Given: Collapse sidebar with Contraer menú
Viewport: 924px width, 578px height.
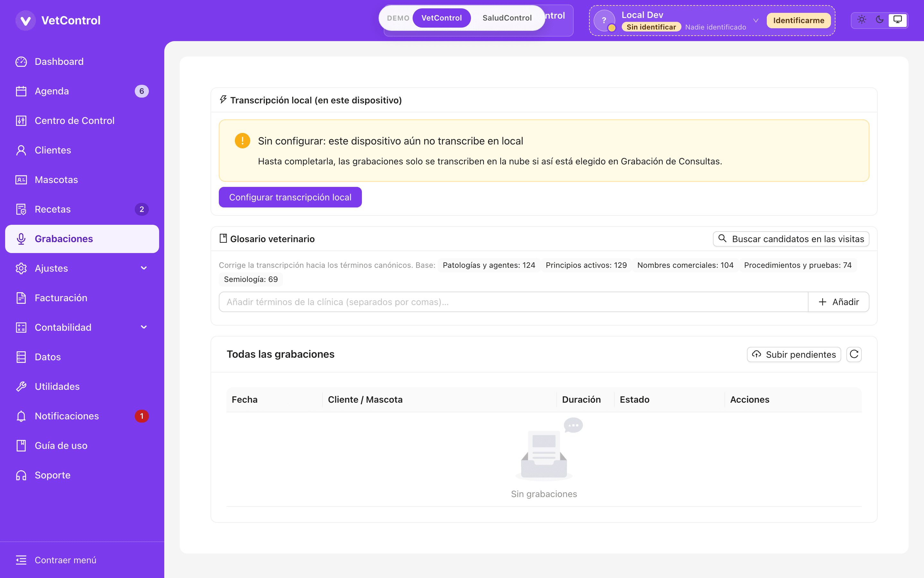Looking at the screenshot, I should (82, 560).
